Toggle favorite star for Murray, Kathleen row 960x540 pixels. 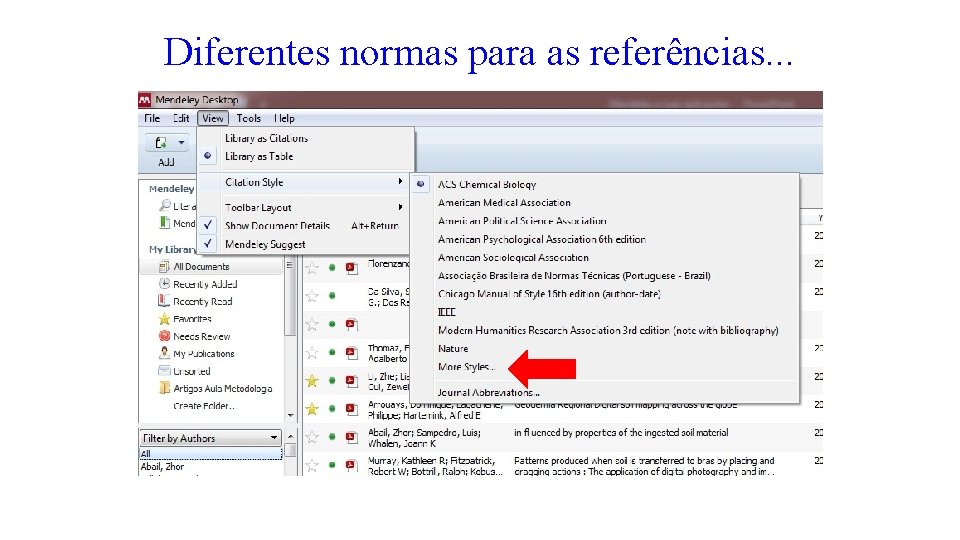(x=312, y=465)
